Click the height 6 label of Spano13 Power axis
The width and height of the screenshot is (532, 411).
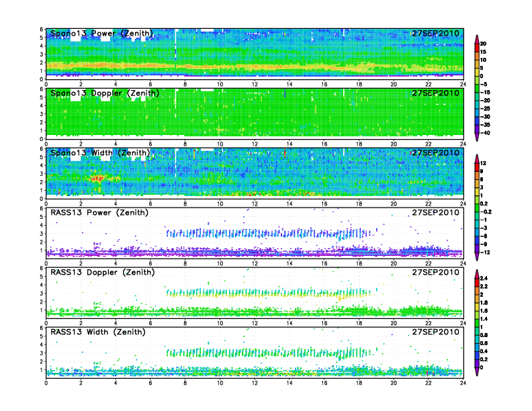(42, 29)
